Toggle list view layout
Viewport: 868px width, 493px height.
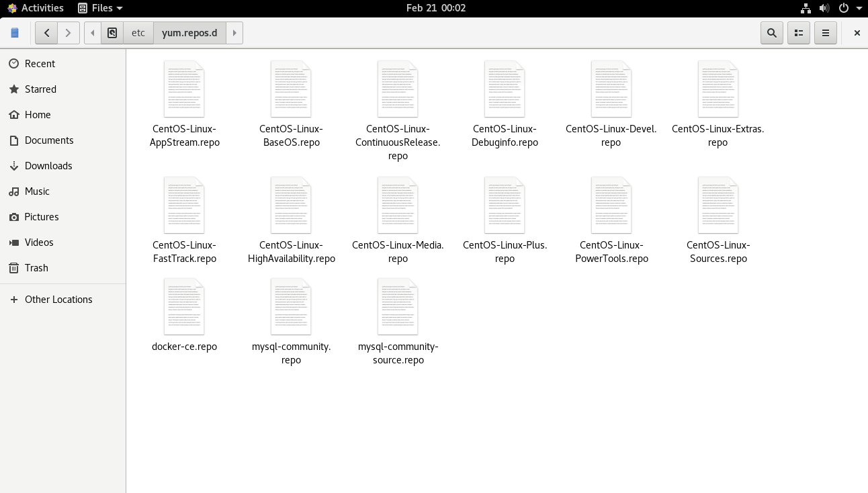tap(799, 33)
